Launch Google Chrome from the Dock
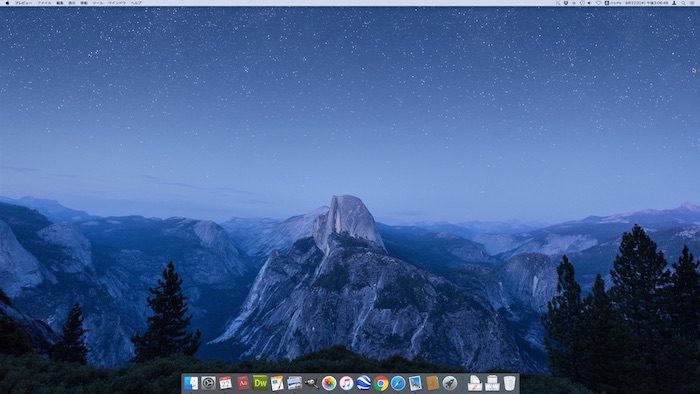Image resolution: width=700 pixels, height=394 pixels. [381, 383]
